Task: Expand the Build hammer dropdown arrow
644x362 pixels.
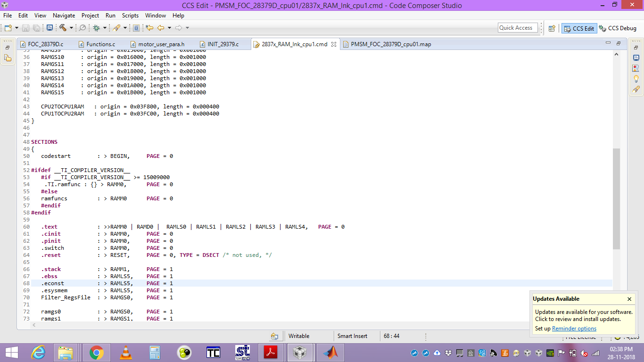Action: (x=71, y=28)
